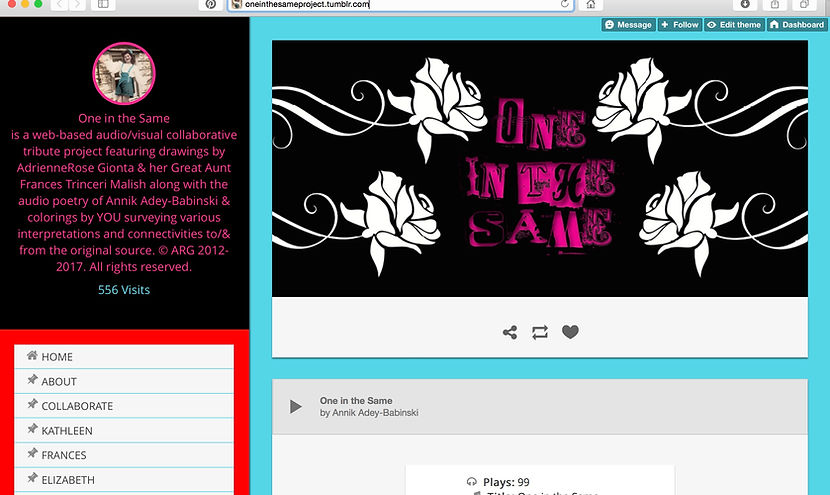Toggle the browser sidebar icon

(103, 4)
